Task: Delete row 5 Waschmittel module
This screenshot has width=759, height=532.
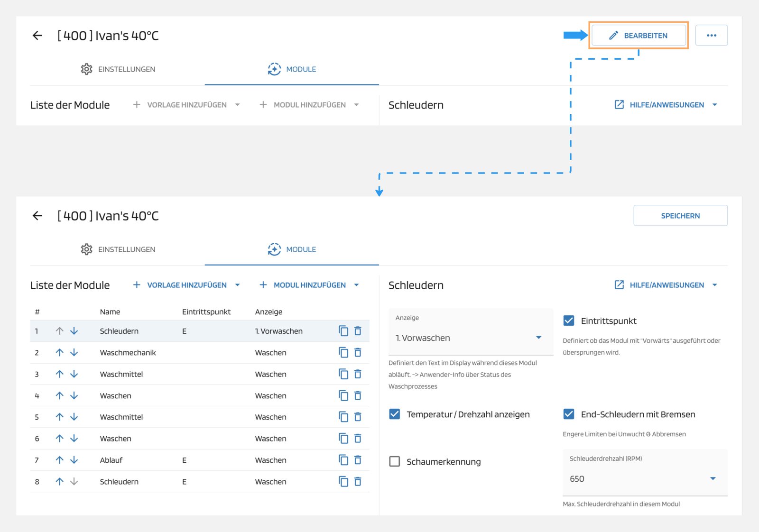Action: [x=358, y=417]
